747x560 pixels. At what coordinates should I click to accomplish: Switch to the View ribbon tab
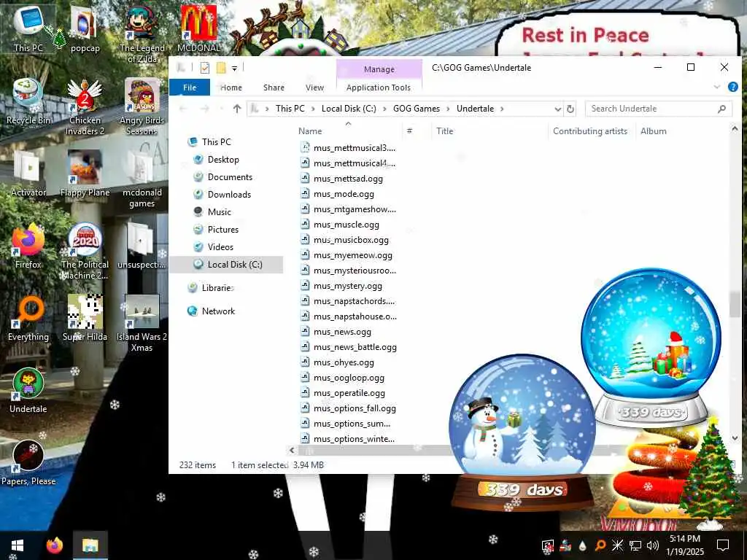tap(315, 87)
